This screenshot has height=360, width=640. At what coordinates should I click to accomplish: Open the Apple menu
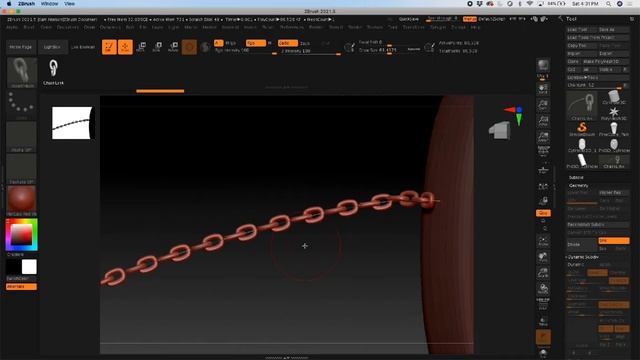click(9, 4)
